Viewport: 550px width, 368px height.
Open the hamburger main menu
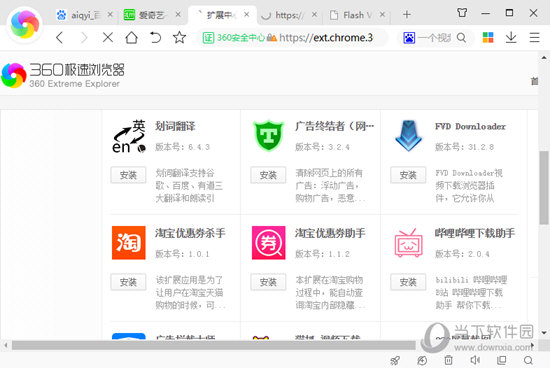pos(535,37)
